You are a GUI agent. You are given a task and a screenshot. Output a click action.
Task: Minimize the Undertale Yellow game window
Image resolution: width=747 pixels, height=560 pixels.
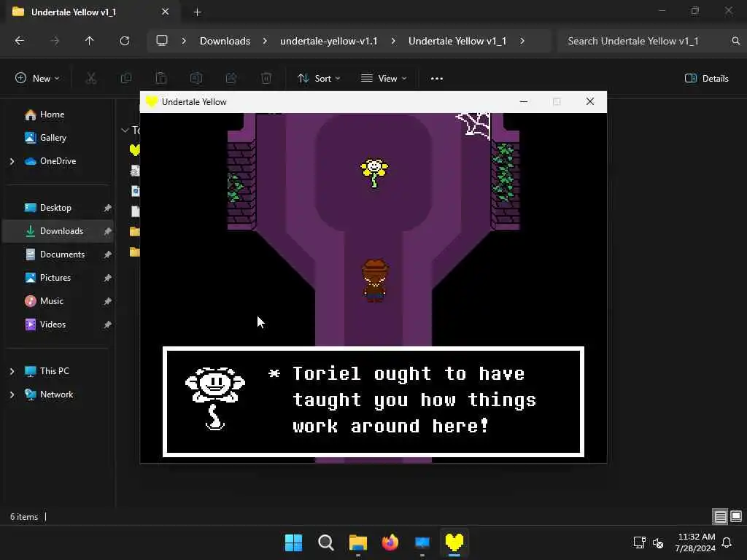[x=524, y=101]
